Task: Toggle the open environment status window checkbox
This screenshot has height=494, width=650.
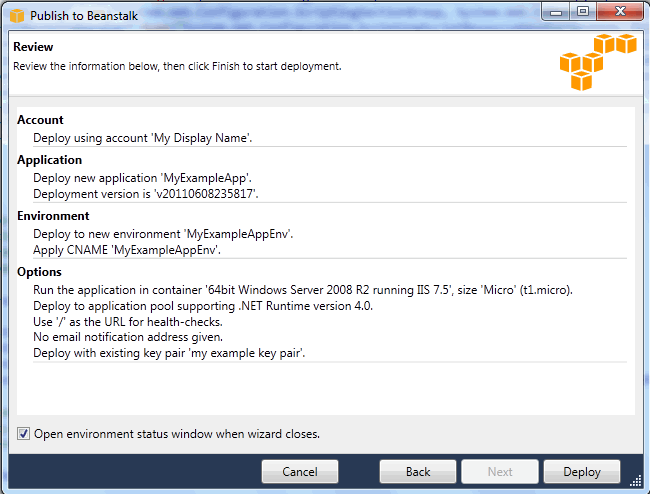Action: 24,434
